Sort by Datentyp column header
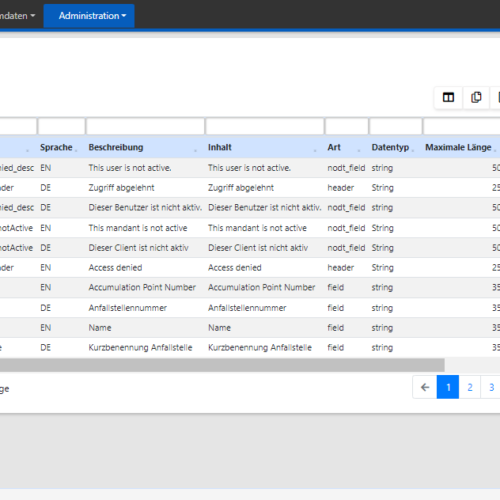This screenshot has width=500, height=500. [x=390, y=147]
